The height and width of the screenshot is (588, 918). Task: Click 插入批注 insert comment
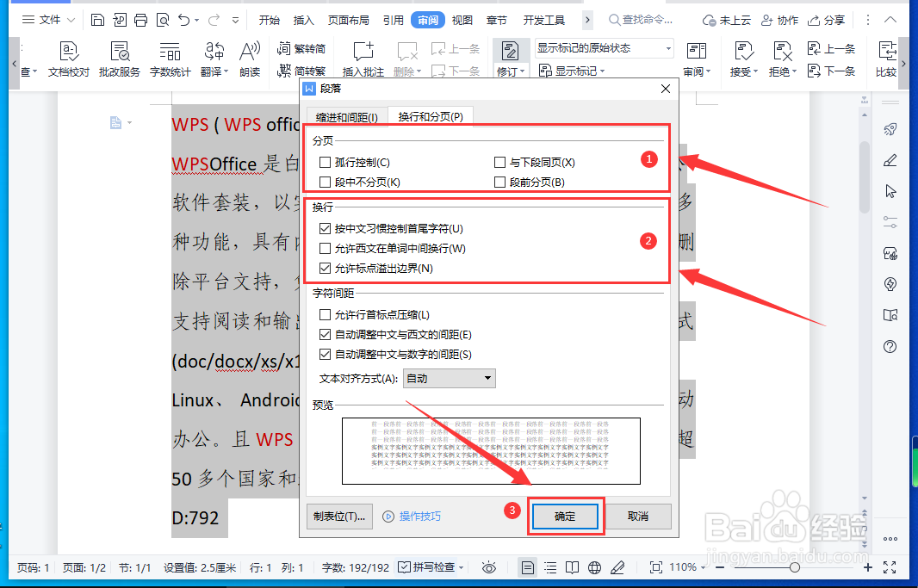pyautogui.click(x=363, y=59)
